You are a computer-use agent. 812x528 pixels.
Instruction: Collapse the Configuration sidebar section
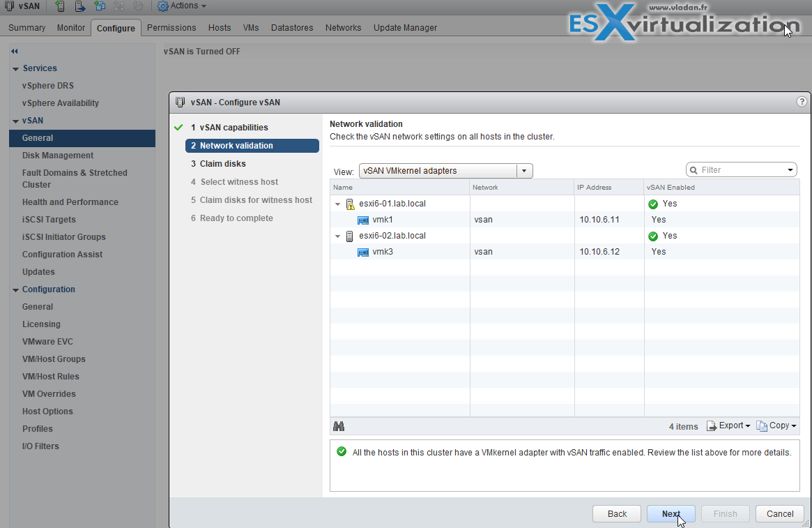[x=15, y=290]
